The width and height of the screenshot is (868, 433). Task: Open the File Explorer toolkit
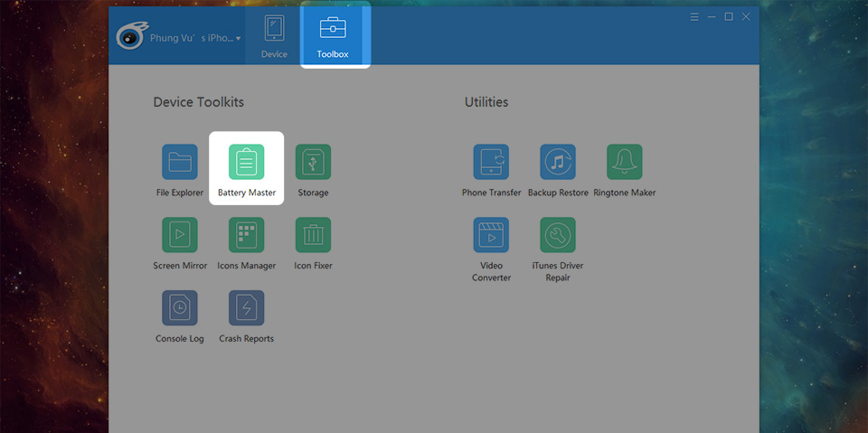click(179, 163)
